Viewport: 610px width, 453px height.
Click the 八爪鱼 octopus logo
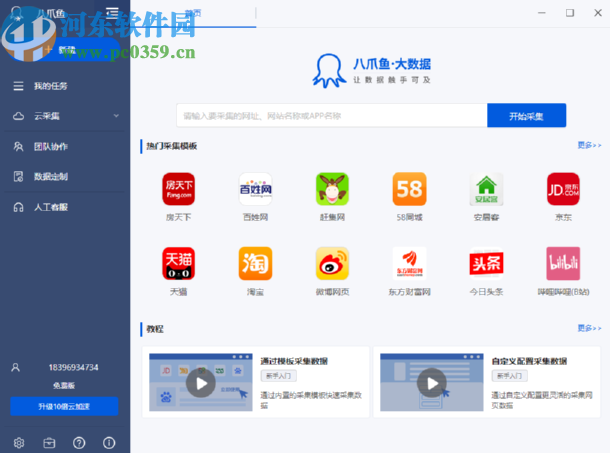tap(329, 70)
